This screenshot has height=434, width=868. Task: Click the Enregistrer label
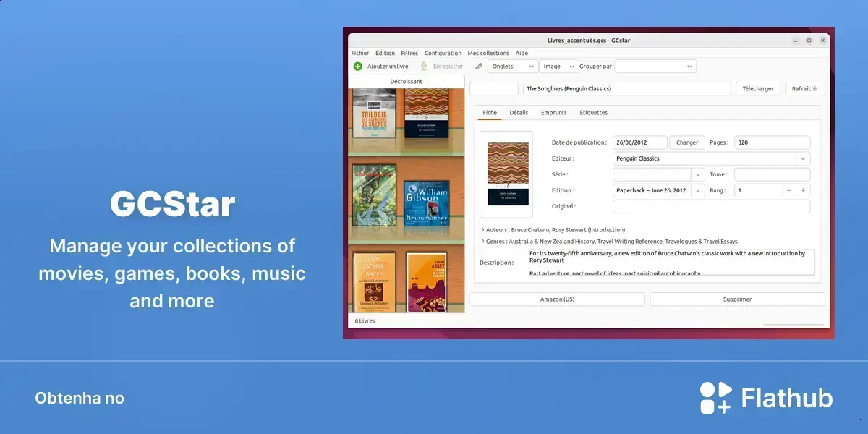pos(448,66)
